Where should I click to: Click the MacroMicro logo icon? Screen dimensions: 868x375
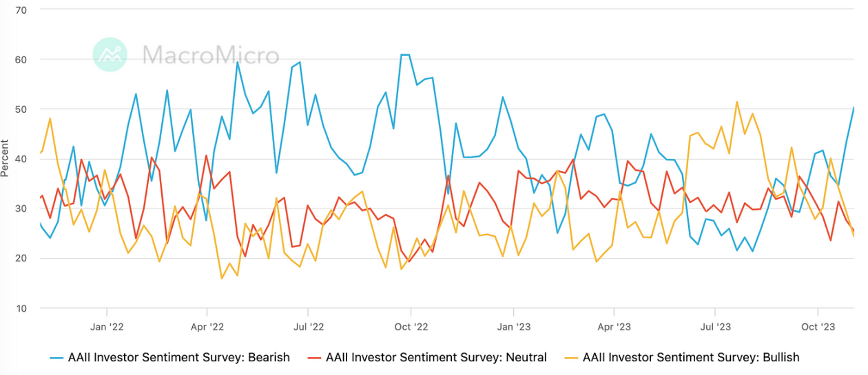point(110,54)
